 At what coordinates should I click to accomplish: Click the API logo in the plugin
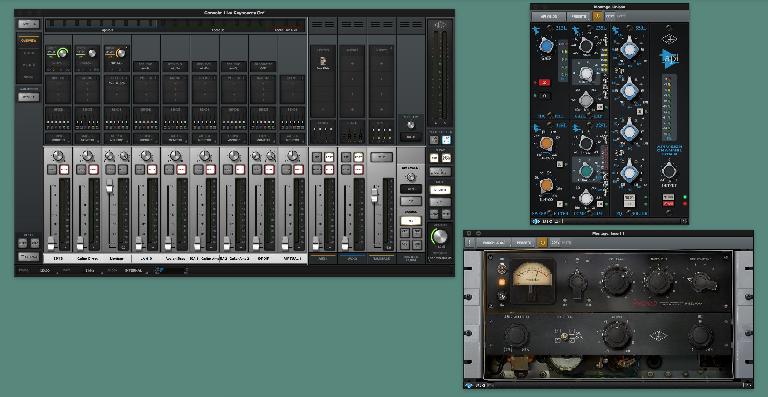[669, 58]
